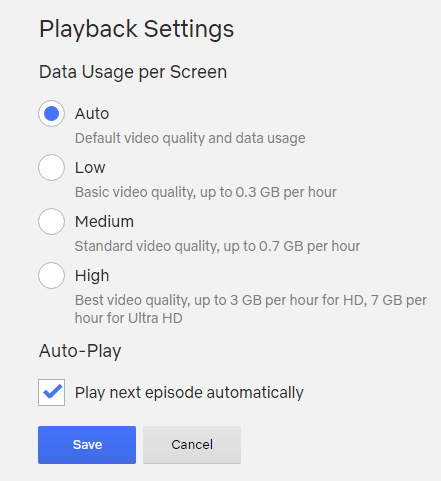Click 'Best video quality, up to 3 GB' text
The height and width of the screenshot is (481, 441).
pos(251,300)
